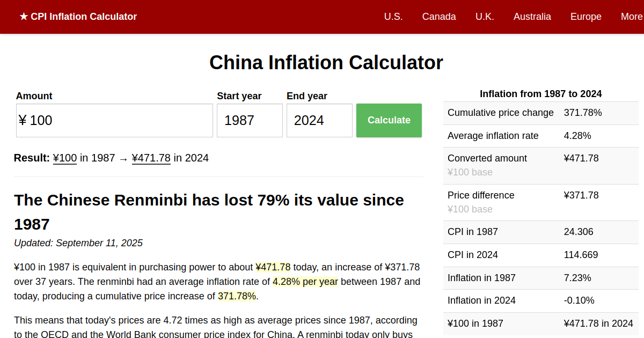Select the U.S. navigation item
Viewport: 644px width, 338px height.
(x=393, y=17)
